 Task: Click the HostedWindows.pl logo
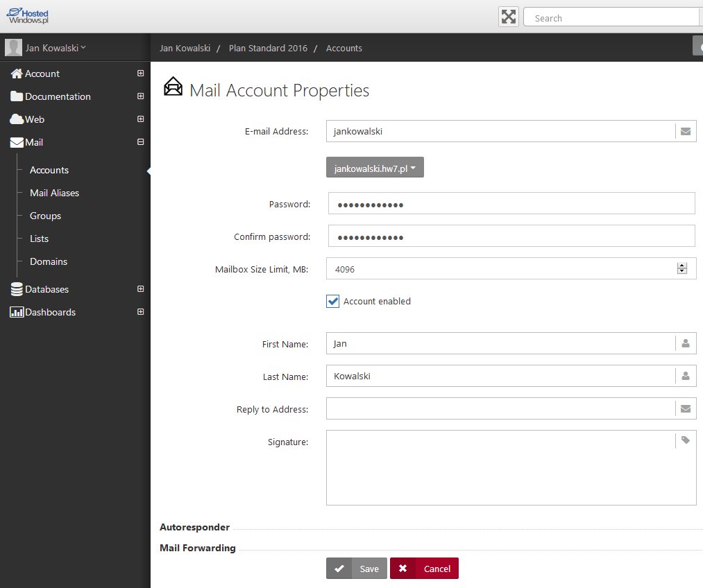pyautogui.click(x=27, y=16)
